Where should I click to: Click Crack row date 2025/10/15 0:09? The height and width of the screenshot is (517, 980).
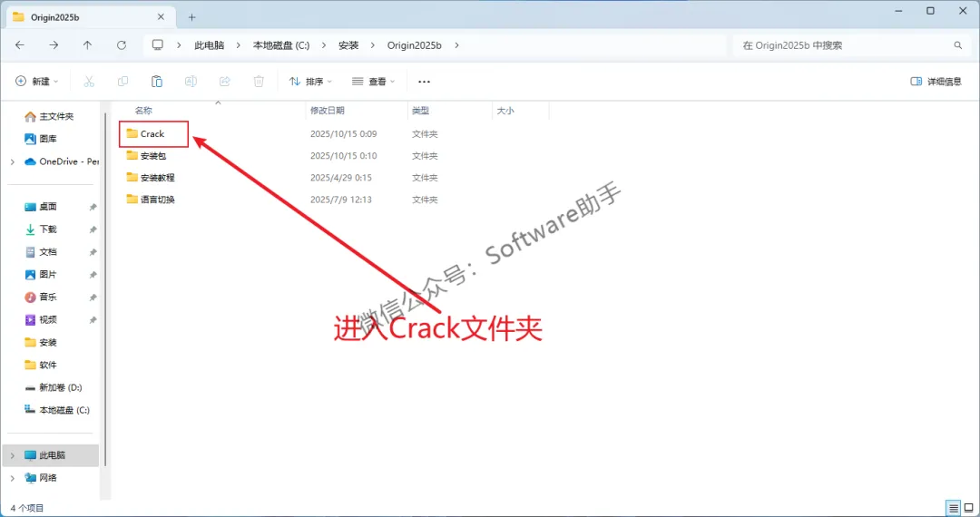pos(343,133)
